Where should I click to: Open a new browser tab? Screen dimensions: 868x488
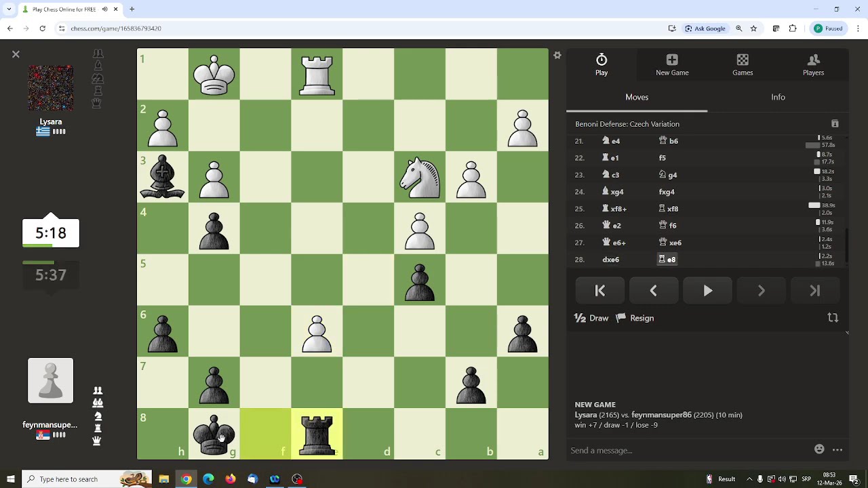(x=132, y=9)
